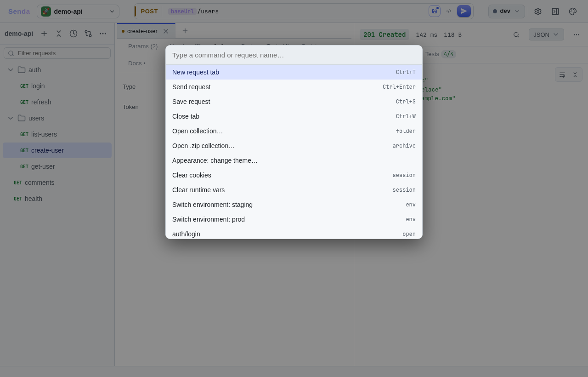Viewport: 588px width, 377px height.
Task: Select auth/login in command list
Action: pos(294,233)
